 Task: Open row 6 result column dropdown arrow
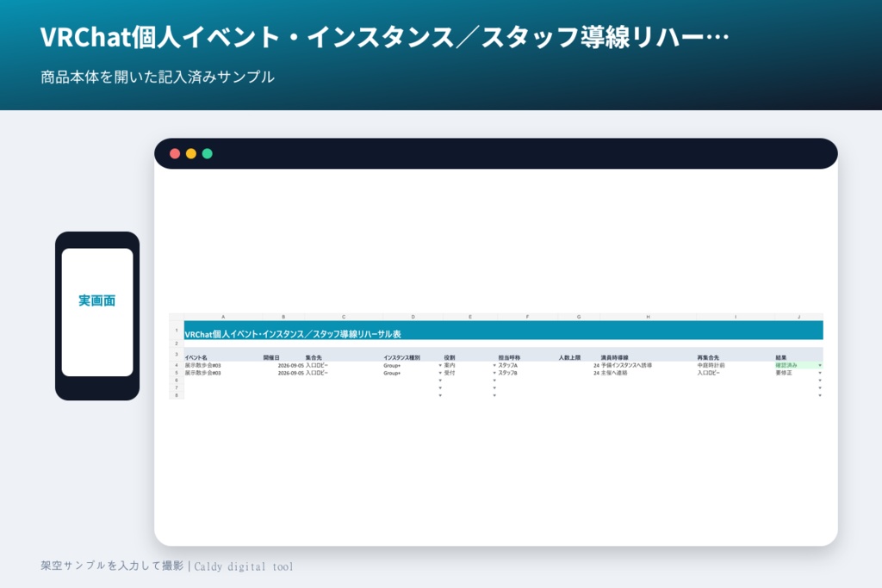[x=820, y=381]
